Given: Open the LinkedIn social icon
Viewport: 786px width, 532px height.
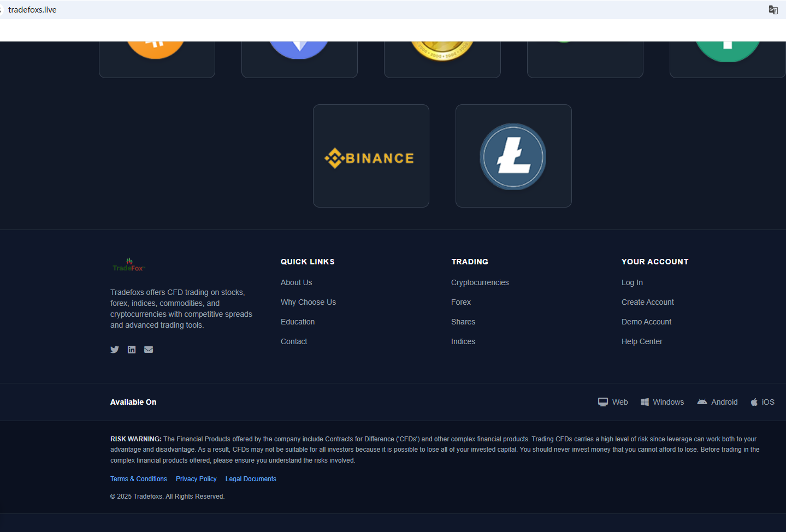Looking at the screenshot, I should tap(132, 350).
